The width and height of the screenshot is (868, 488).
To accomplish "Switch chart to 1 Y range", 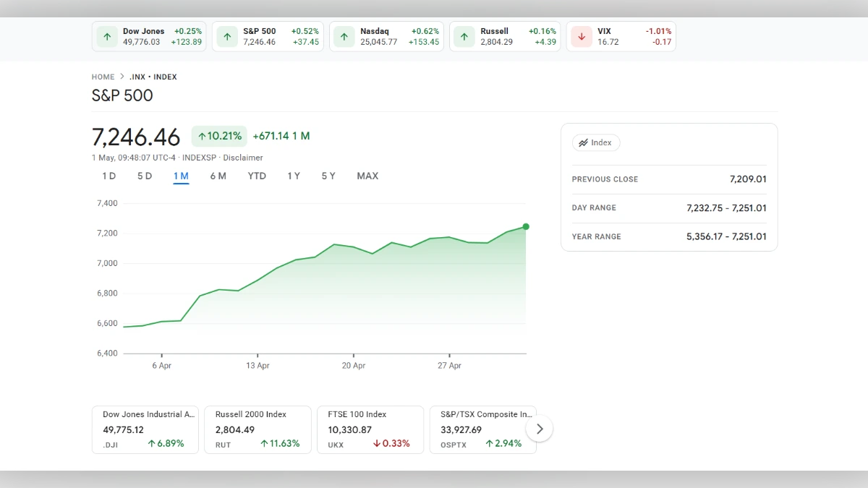I will click(294, 176).
